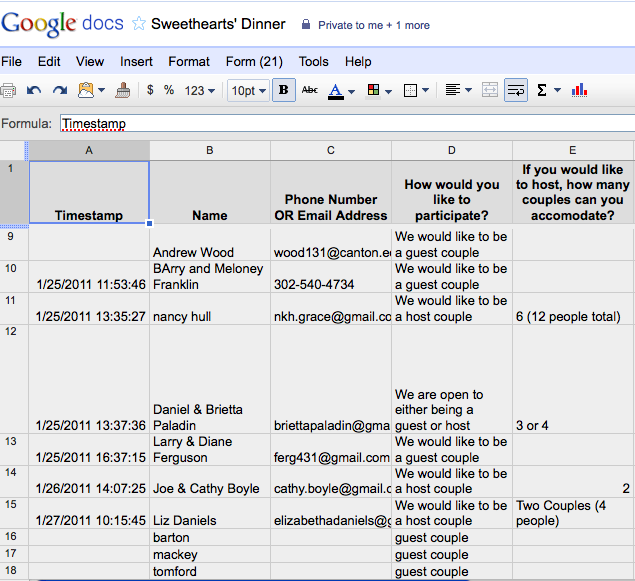Open the Edit menu
Image resolution: width=635 pixels, height=581 pixels.
click(x=49, y=62)
